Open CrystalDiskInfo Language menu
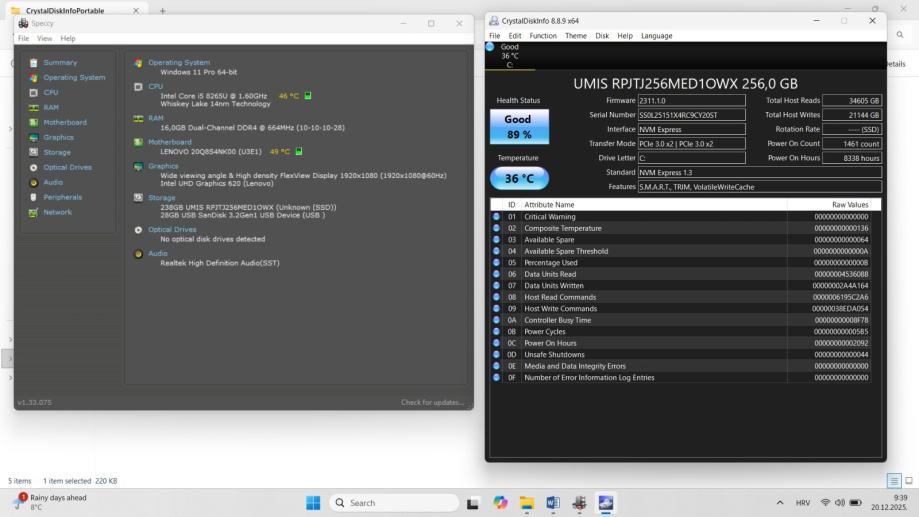Image resolution: width=919 pixels, height=517 pixels. tap(656, 36)
